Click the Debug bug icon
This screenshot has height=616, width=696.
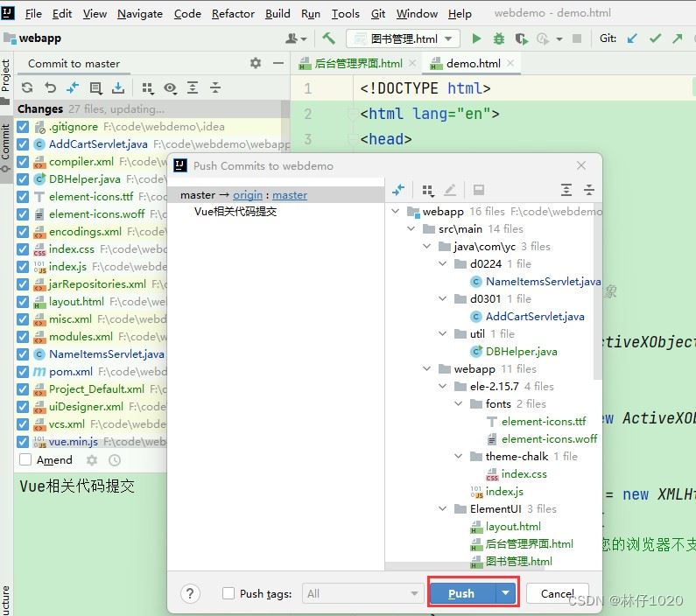coord(499,38)
